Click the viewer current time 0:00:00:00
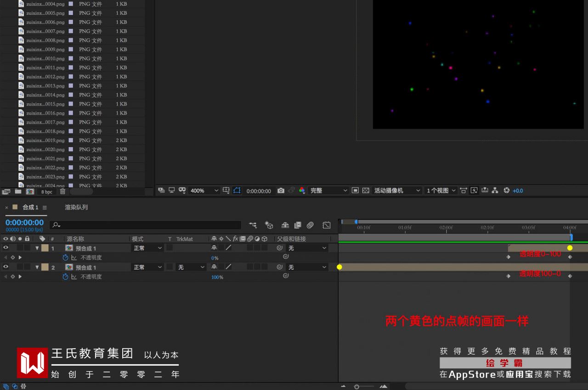Screen dimensions: 588x390 [259, 191]
